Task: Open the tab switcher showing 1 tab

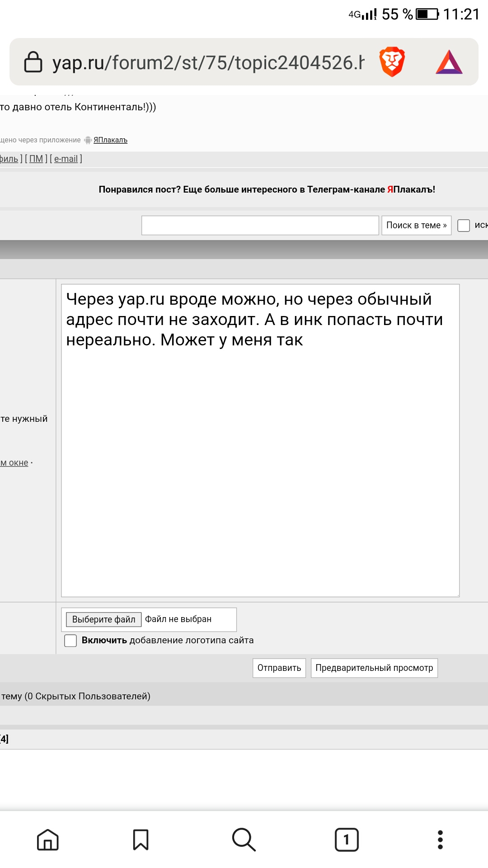Action: 347,840
